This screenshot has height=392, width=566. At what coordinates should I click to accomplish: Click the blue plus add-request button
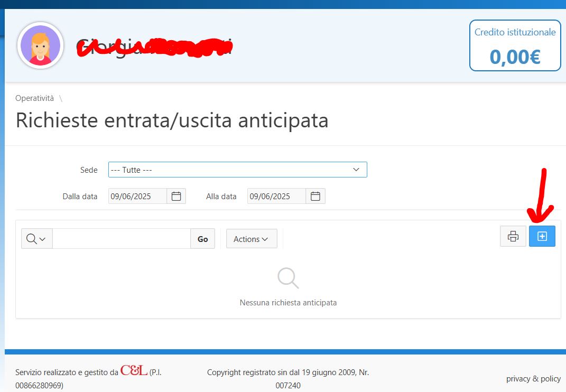(542, 237)
